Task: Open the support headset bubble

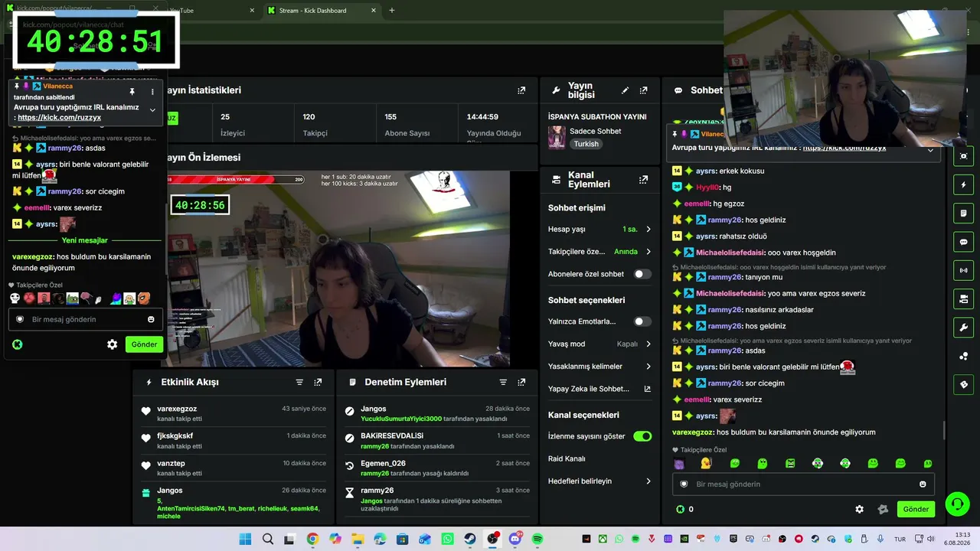Action: pyautogui.click(x=957, y=504)
